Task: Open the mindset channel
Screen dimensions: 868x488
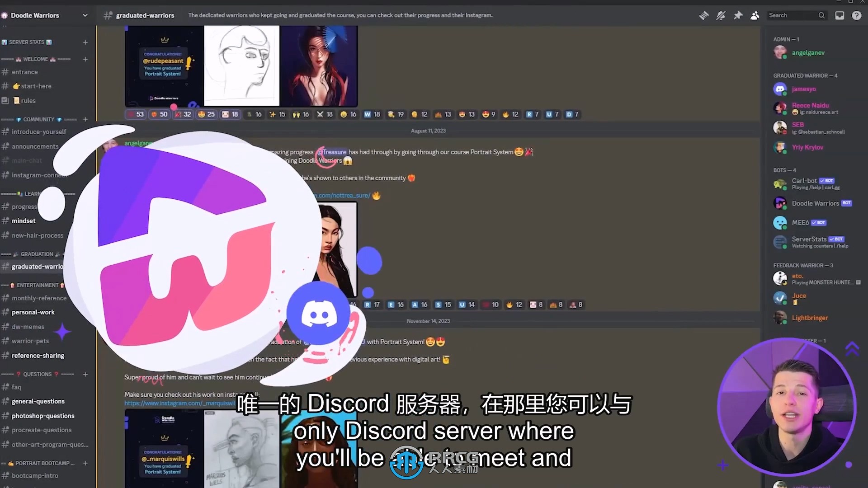Action: [x=23, y=221]
